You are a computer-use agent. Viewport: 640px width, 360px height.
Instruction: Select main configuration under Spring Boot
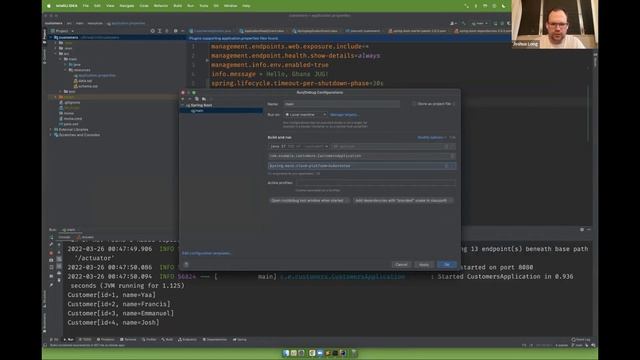click(221, 111)
